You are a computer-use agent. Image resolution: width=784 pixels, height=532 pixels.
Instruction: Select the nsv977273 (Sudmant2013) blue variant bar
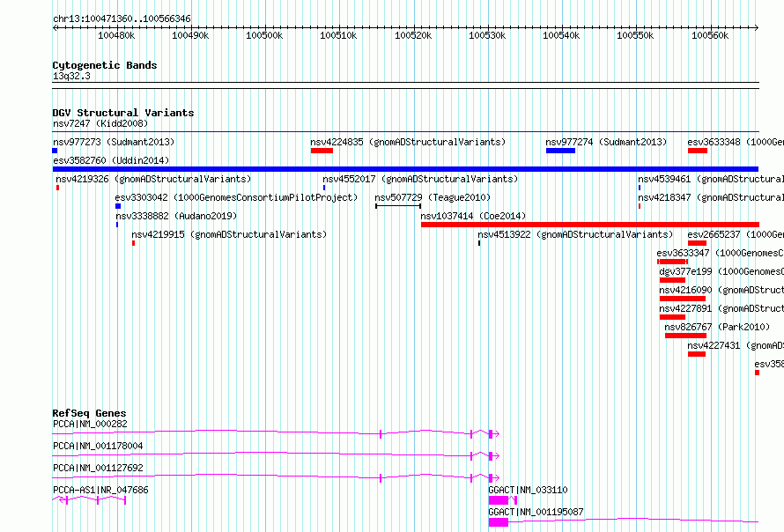point(55,151)
